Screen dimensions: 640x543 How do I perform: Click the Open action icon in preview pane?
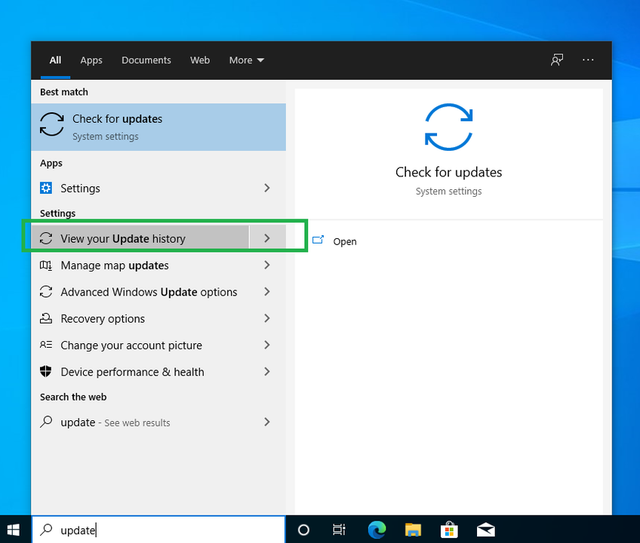[318, 240]
